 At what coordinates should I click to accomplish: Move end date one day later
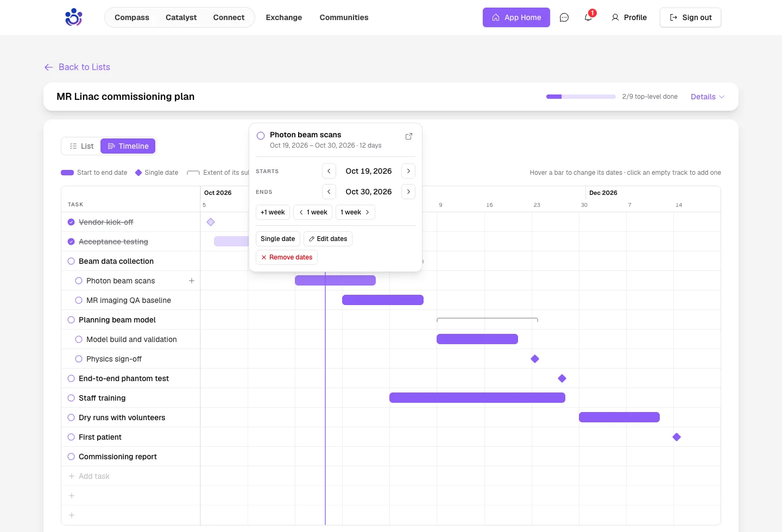(x=408, y=192)
